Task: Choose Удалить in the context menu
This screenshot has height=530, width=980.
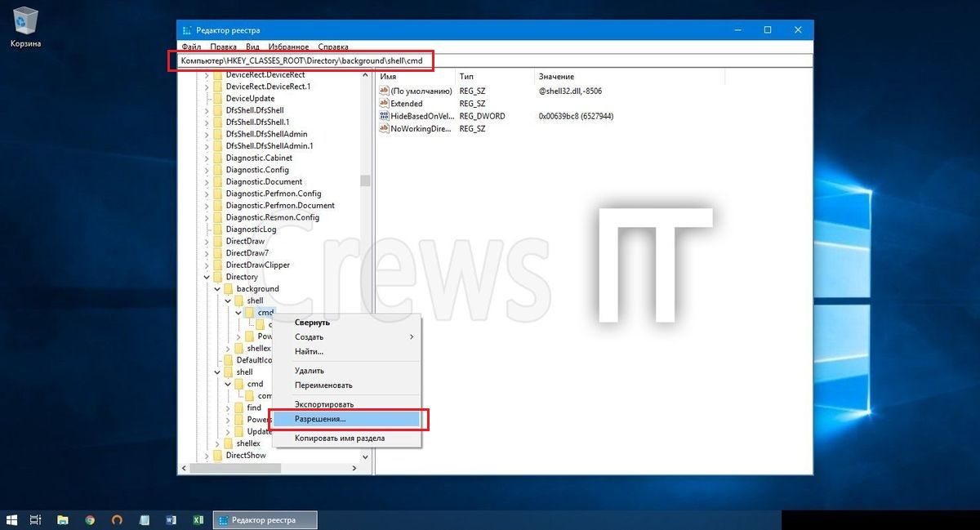Action: click(x=346, y=371)
